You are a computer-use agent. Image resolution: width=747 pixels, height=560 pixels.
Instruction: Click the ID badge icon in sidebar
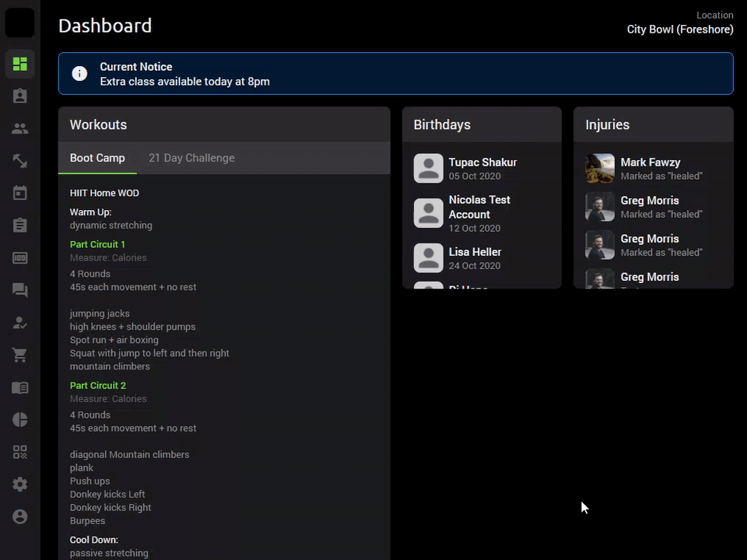pos(20,96)
